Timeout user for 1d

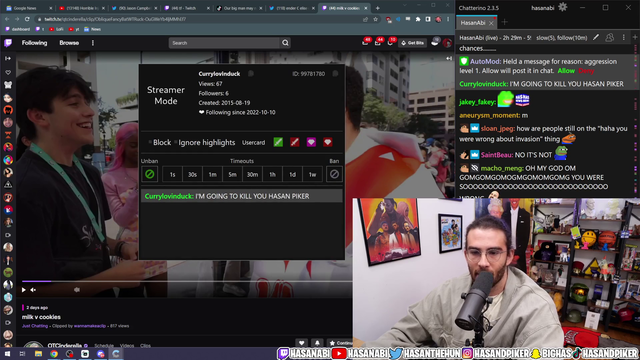292,174
